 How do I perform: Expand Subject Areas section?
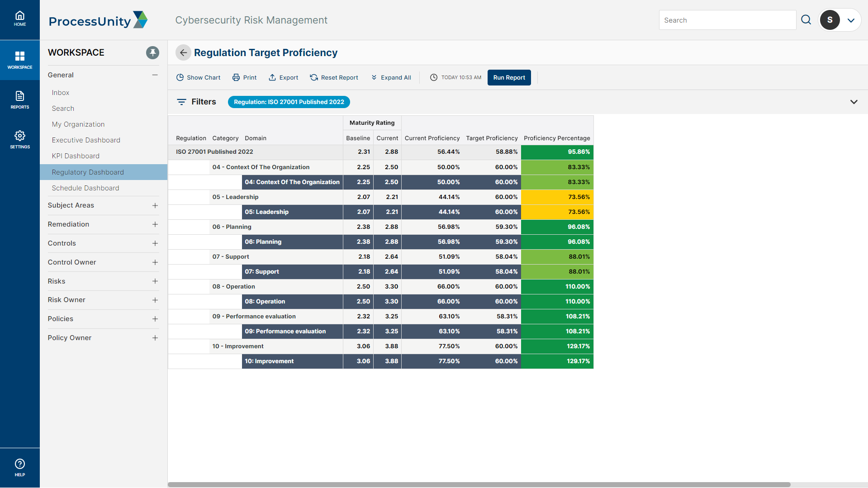155,205
